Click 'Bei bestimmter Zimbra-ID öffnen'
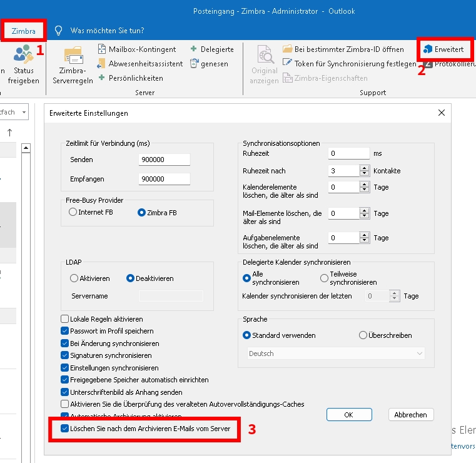The image size is (476, 463). pyautogui.click(x=343, y=49)
